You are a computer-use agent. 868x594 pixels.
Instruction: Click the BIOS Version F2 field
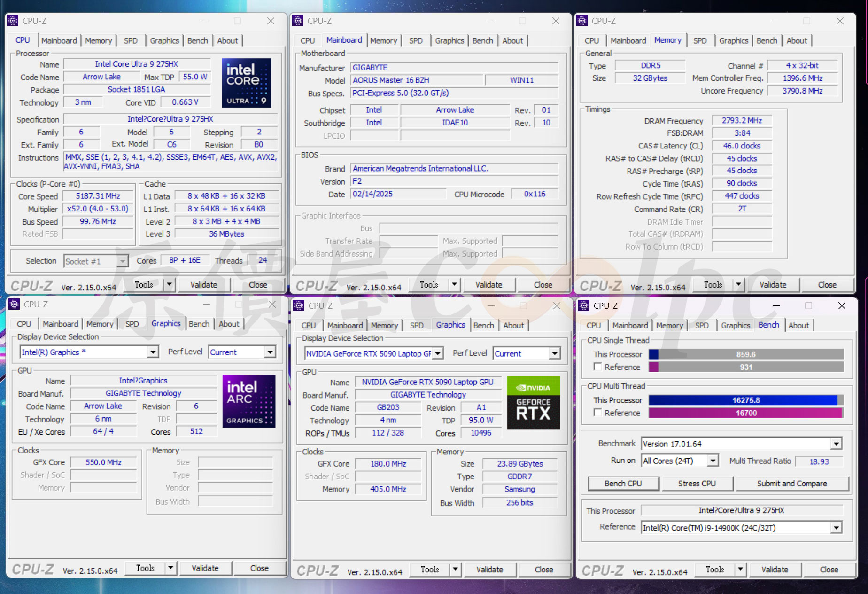tap(455, 181)
